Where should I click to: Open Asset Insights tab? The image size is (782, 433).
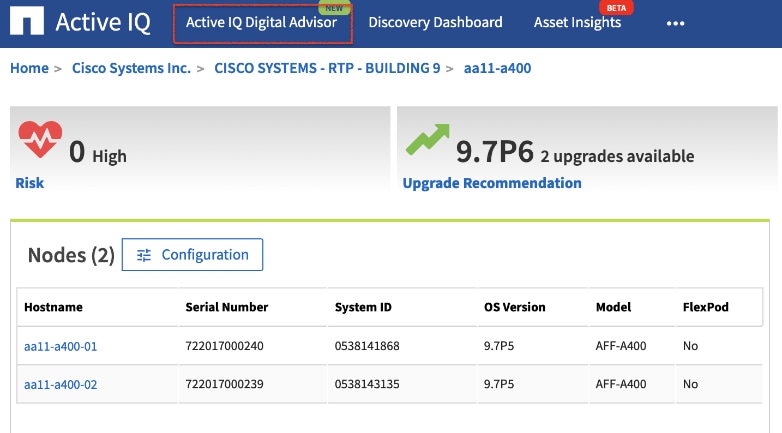pyautogui.click(x=578, y=22)
